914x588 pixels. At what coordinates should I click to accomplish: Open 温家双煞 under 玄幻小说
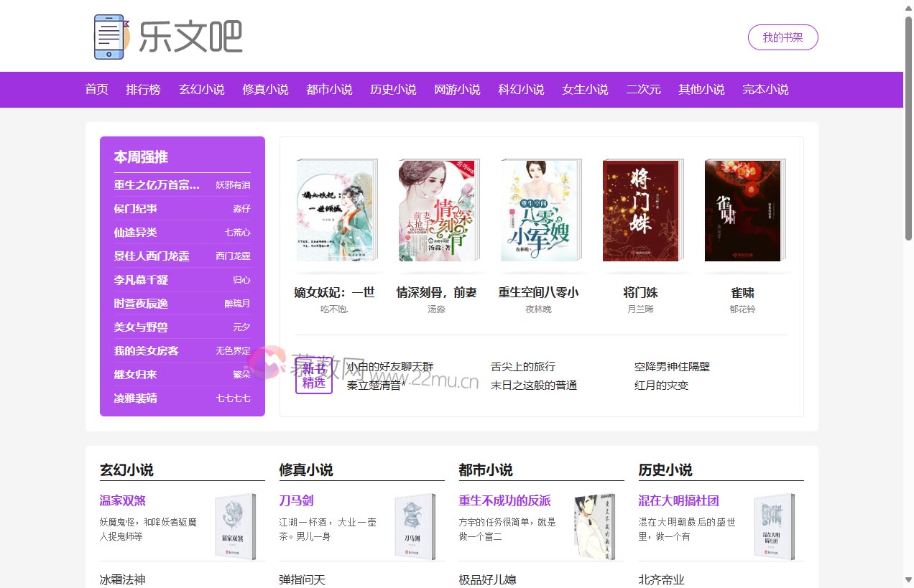click(122, 500)
